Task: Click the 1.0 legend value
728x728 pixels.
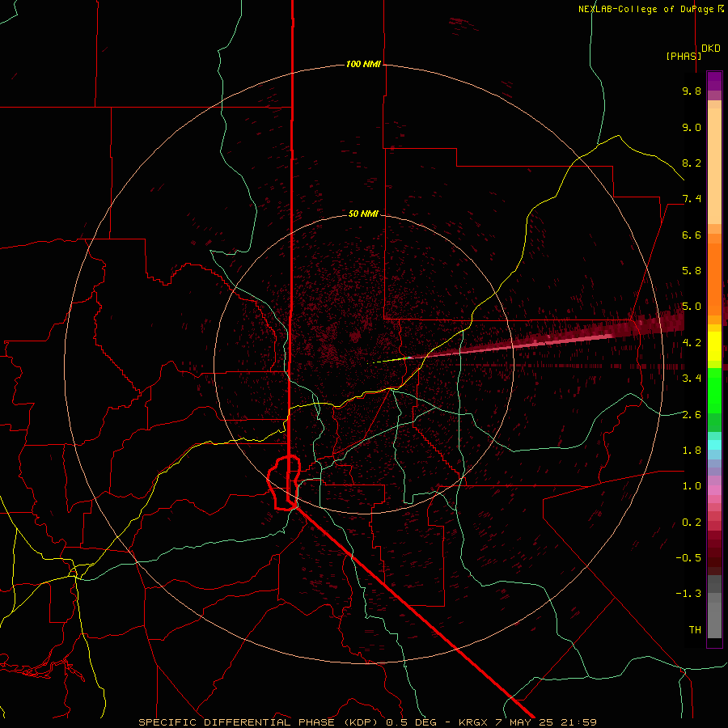Action: pyautogui.click(x=692, y=486)
